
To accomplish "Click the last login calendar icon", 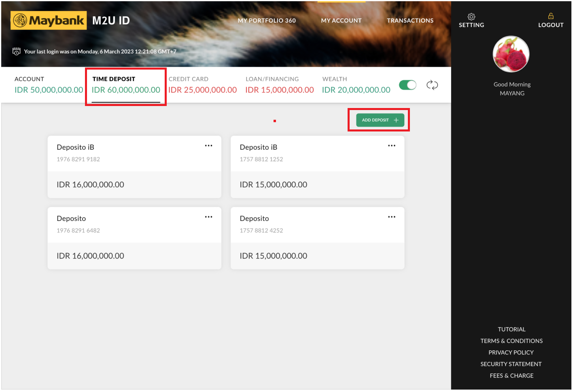I will coord(17,51).
